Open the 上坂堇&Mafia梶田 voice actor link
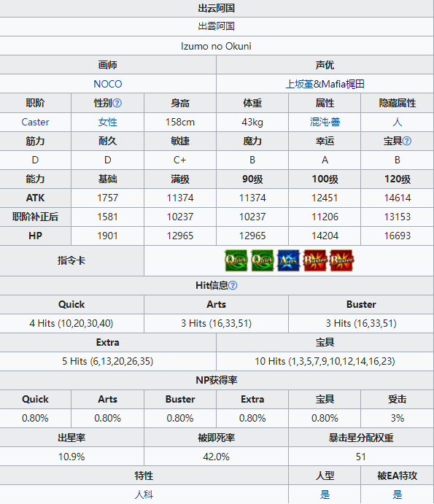Viewport: 434px width, 504px height. (325, 84)
